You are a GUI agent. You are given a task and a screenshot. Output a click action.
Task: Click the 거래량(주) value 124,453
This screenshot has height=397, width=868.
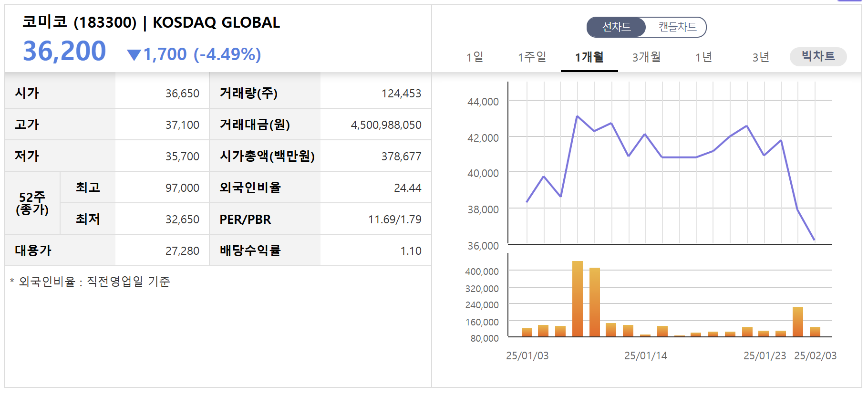401,94
